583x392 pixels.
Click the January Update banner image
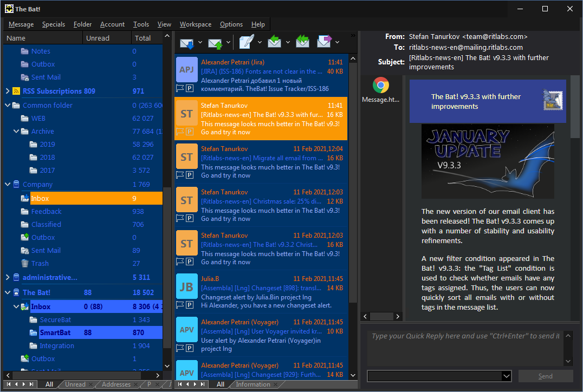click(488, 161)
